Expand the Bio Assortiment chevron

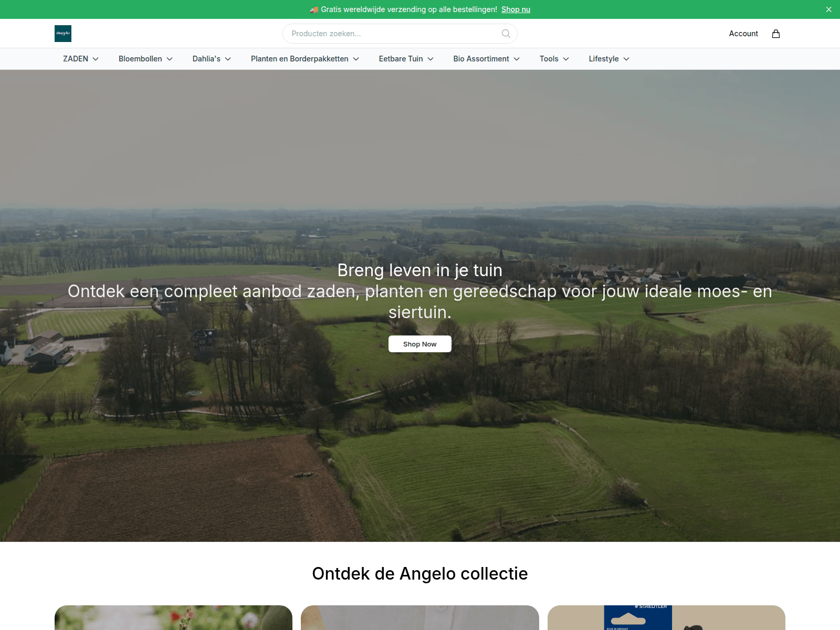[x=517, y=59]
